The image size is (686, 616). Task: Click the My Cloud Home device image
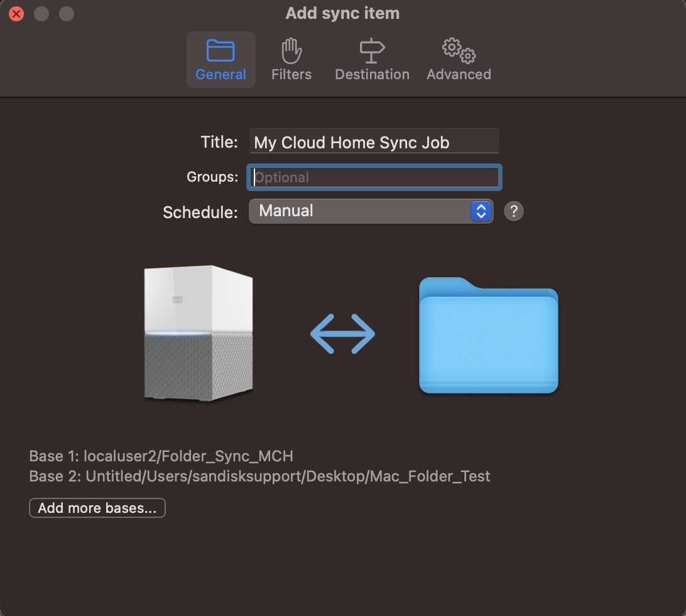click(198, 333)
